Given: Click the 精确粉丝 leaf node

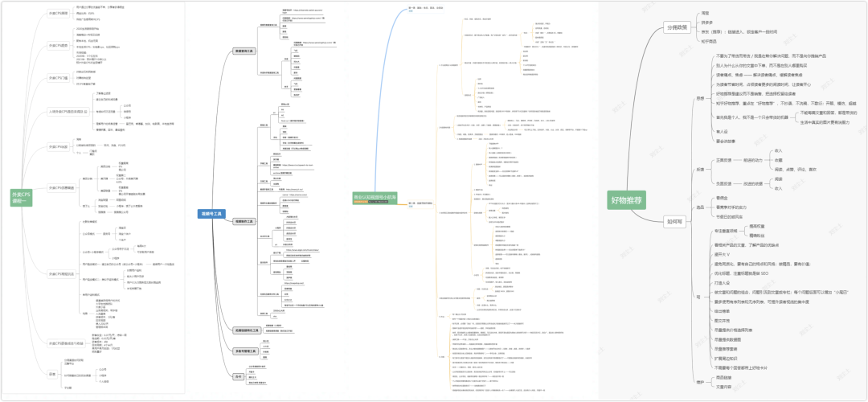Looking at the screenshot, I should (757, 236).
